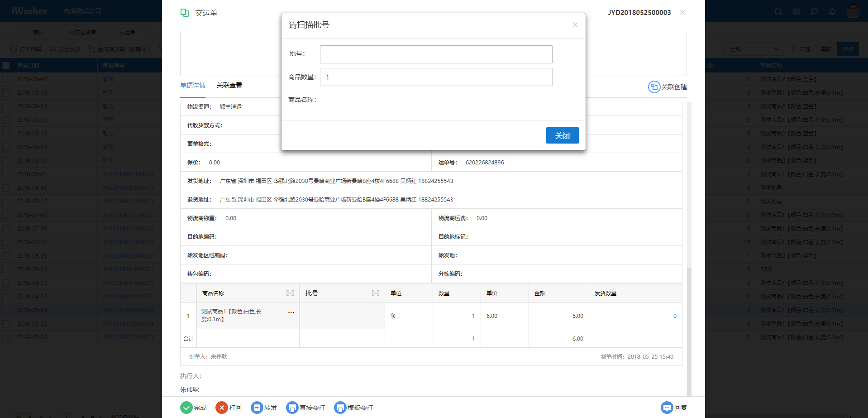Click the green 完成 complete icon
This screenshot has width=868, height=418.
click(x=186, y=408)
